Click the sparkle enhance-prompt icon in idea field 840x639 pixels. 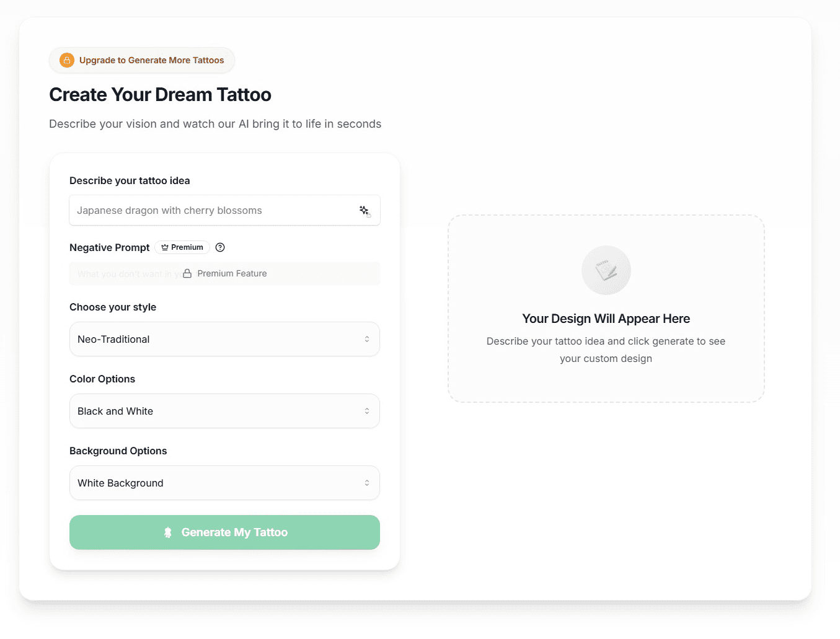pos(365,211)
